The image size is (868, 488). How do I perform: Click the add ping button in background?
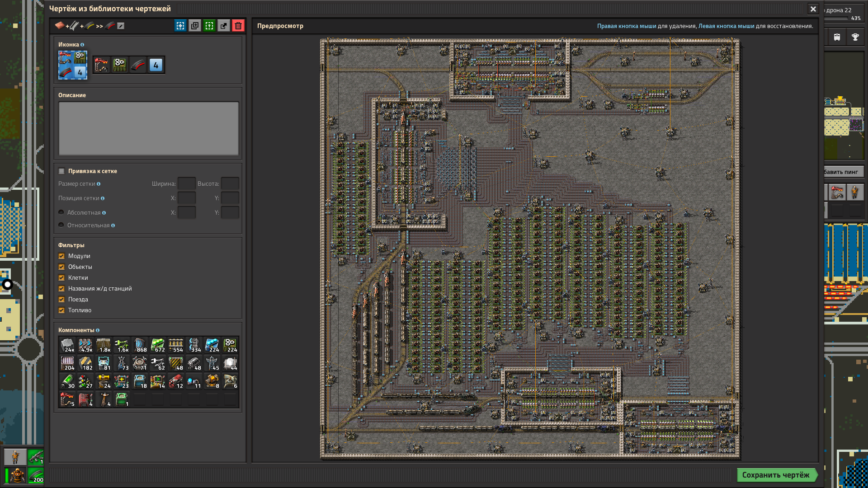click(843, 172)
